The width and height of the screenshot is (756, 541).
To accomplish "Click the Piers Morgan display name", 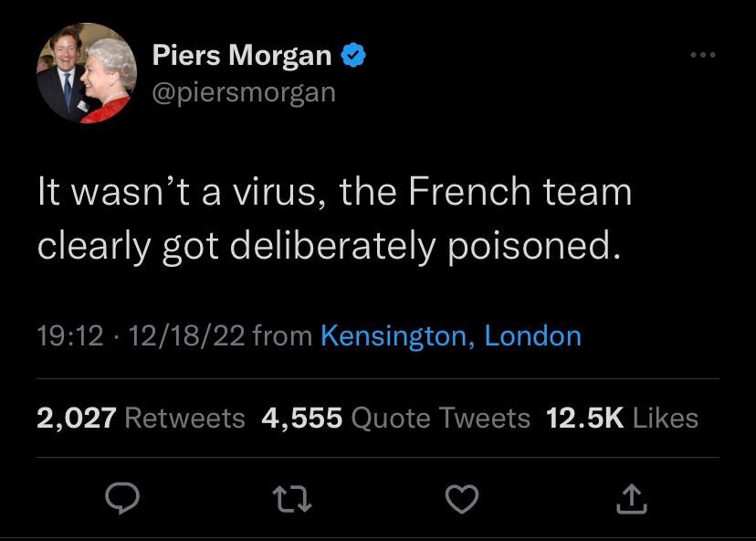I will coord(242,56).
